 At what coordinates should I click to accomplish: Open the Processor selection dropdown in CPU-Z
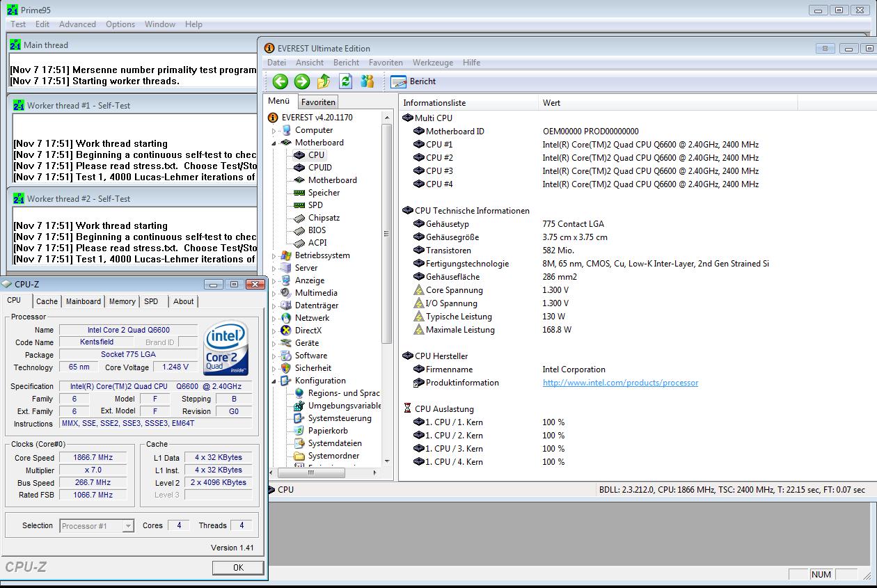[x=128, y=526]
